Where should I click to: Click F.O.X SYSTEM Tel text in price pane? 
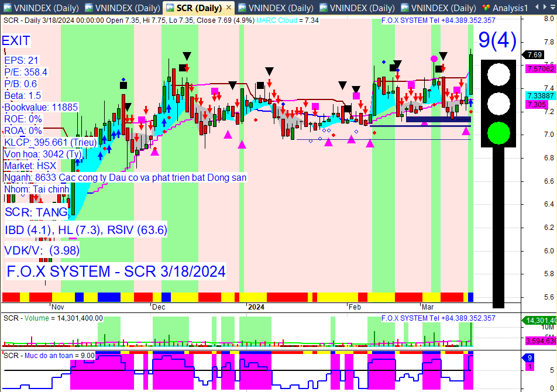pyautogui.click(x=438, y=20)
